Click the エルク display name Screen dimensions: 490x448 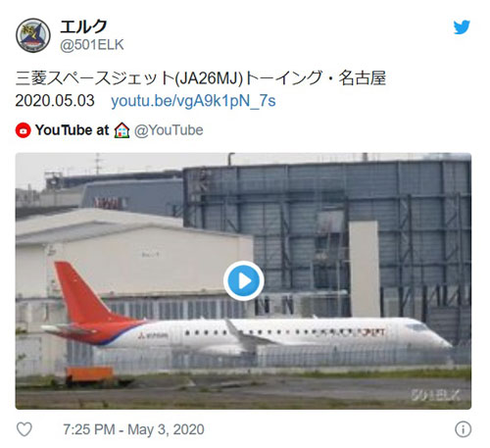pyautogui.click(x=83, y=26)
